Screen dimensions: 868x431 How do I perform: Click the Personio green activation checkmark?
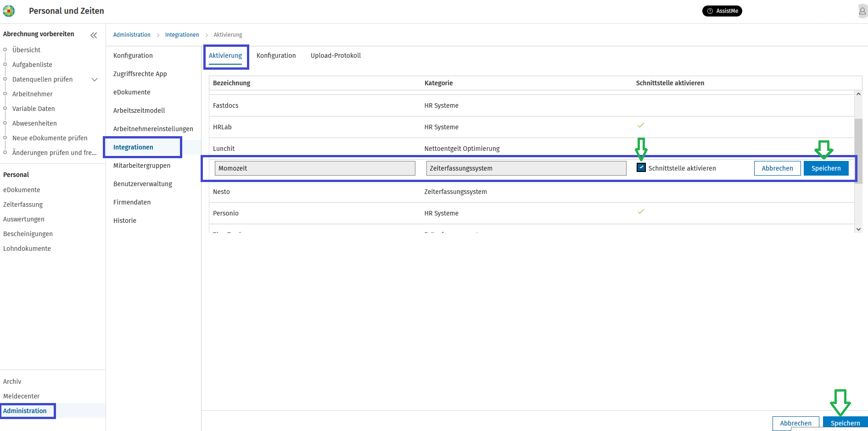coord(641,211)
